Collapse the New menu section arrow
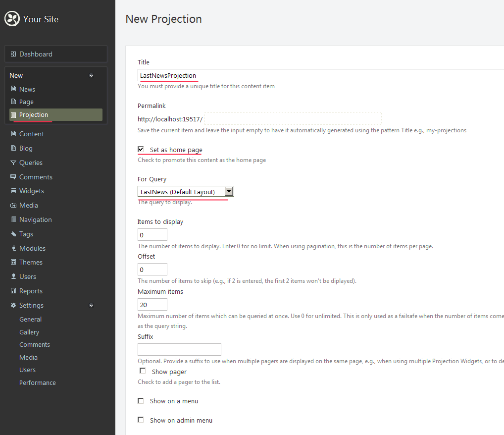This screenshot has height=435, width=504. tap(91, 76)
